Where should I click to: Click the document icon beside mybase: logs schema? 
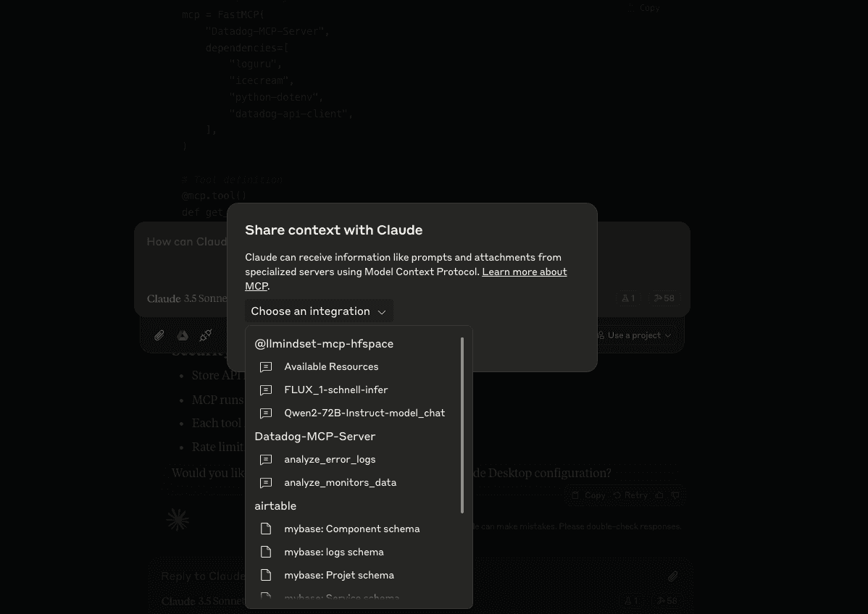266,552
